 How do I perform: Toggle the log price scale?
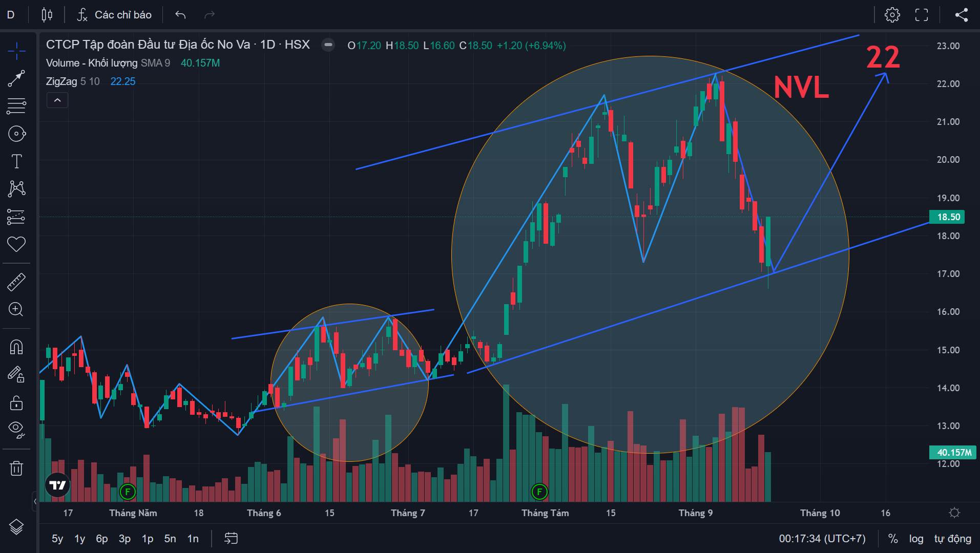pos(916,539)
